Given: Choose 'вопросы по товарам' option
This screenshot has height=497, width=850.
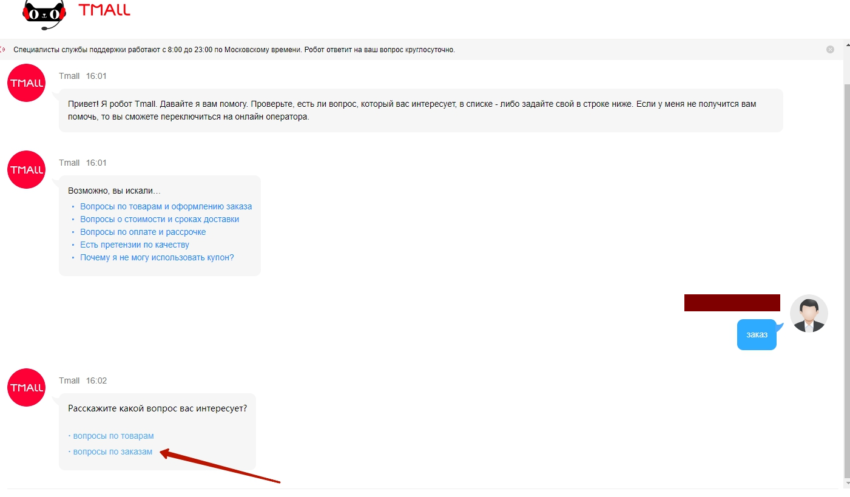Looking at the screenshot, I should [x=113, y=436].
